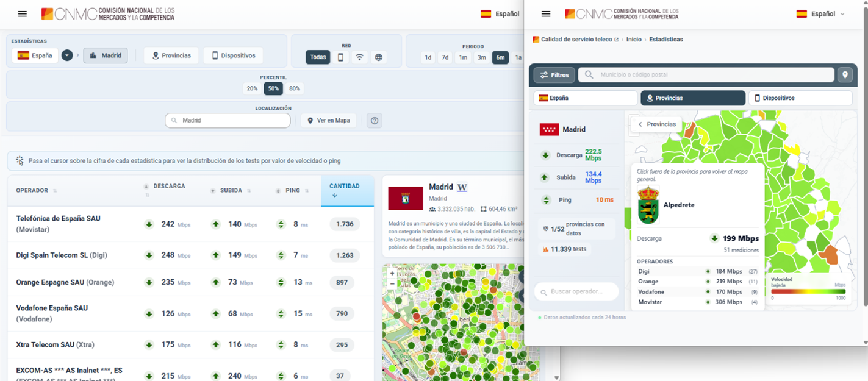Switch period to 7d
Screen dimensions: 868x381
(445, 57)
